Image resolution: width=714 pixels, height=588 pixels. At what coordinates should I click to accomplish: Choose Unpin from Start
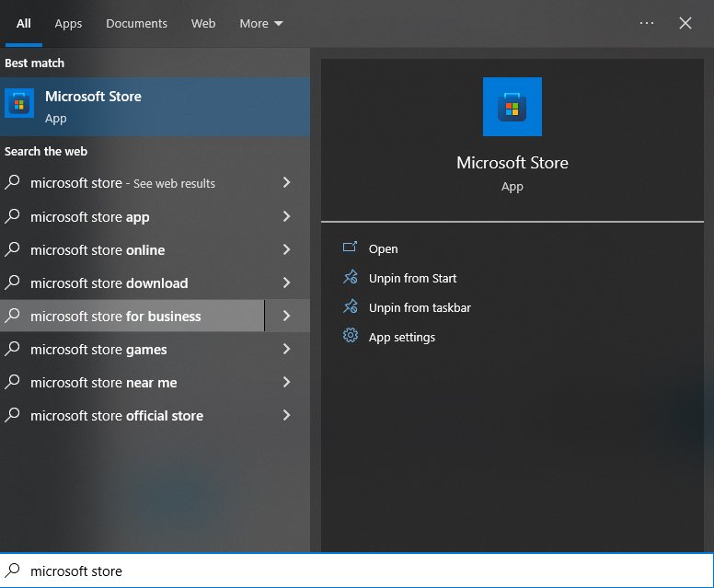click(x=412, y=278)
